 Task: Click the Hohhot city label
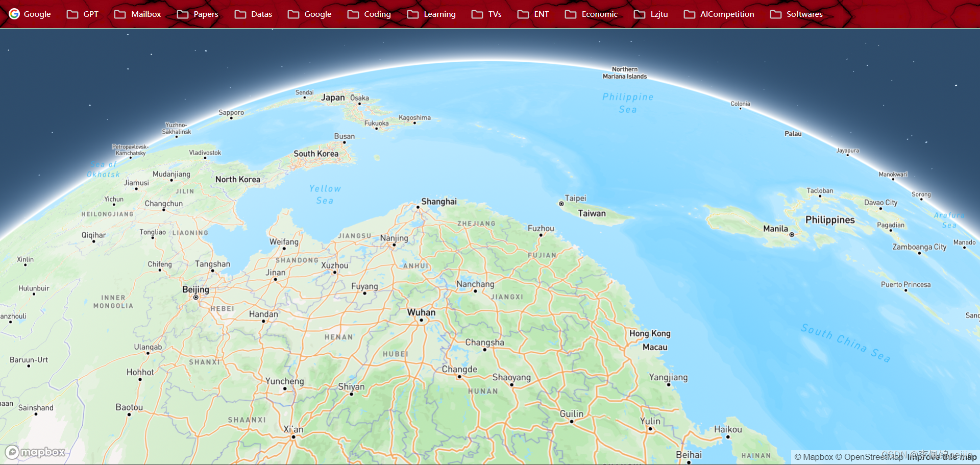140,372
